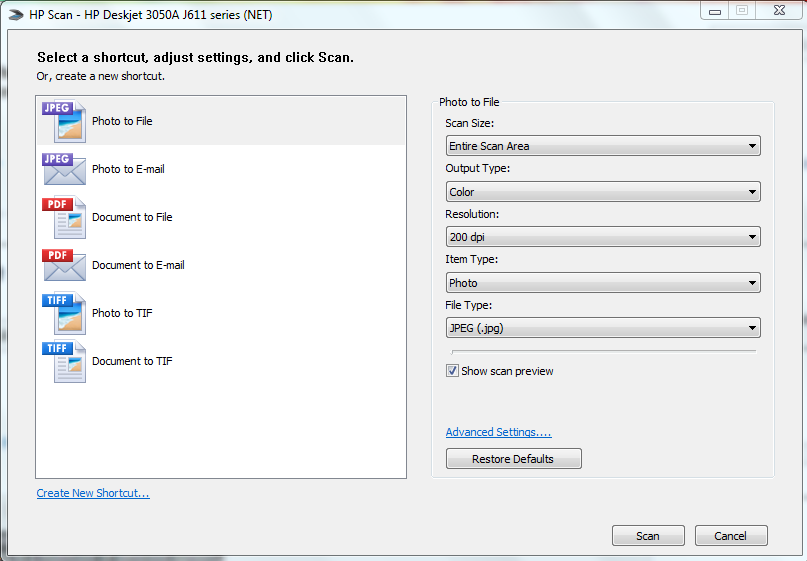Open the Resolution 200 dpi dropdown
The image size is (807, 561).
pos(603,237)
